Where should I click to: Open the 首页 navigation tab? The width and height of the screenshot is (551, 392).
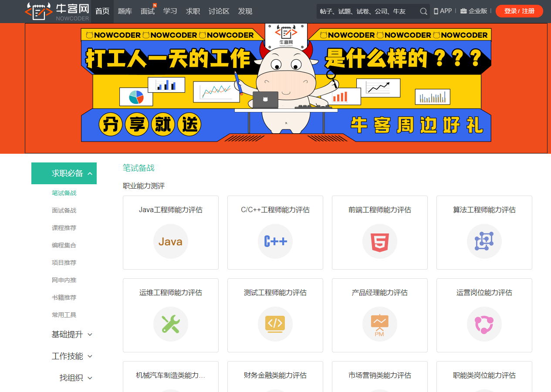102,11
